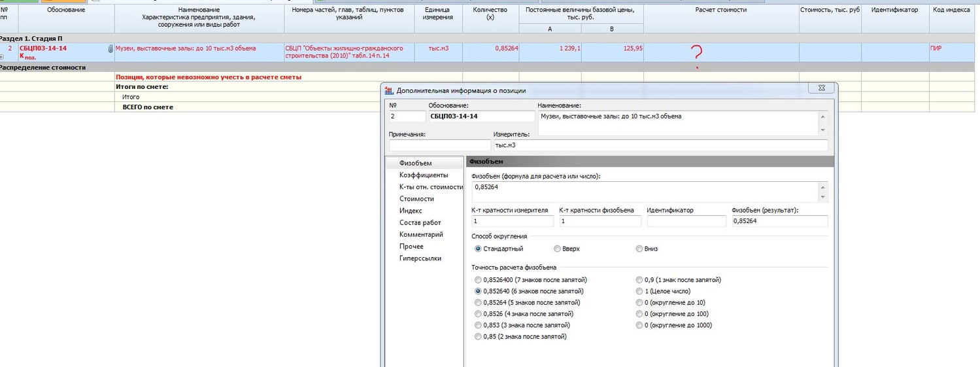Image resolution: width=980 pixels, height=367 pixels.
Task: Open the Коэффициенты section in the sidebar
Action: tap(424, 175)
